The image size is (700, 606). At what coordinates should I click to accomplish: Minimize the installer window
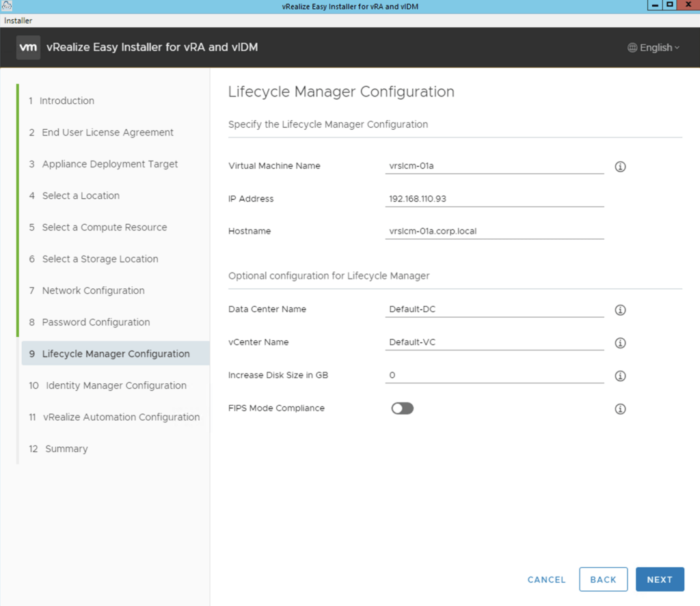[654, 5]
